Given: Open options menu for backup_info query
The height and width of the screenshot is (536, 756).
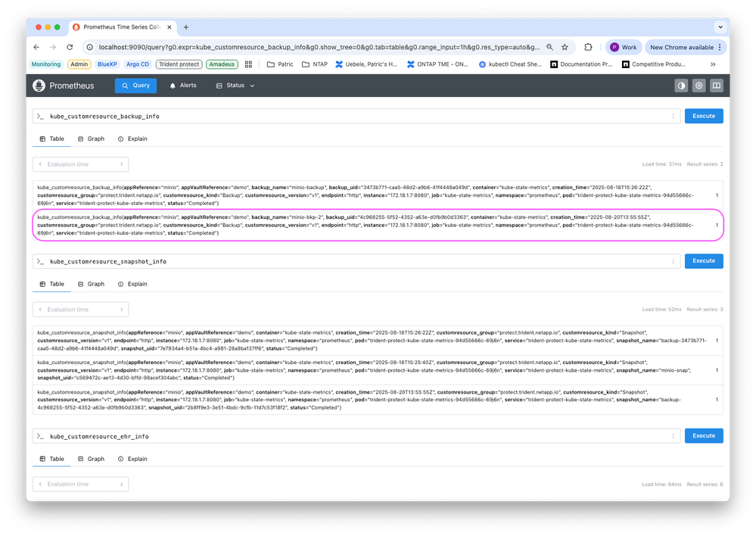Looking at the screenshot, I should [x=673, y=117].
